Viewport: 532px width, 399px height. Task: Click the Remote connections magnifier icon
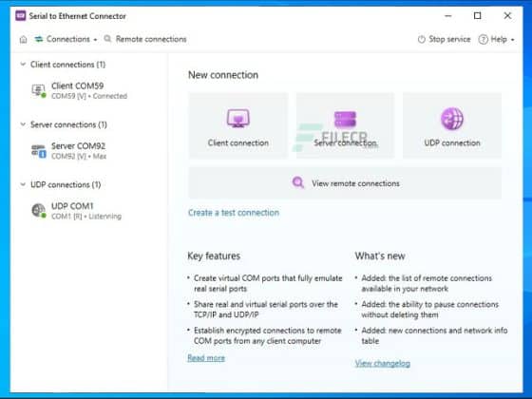point(107,39)
